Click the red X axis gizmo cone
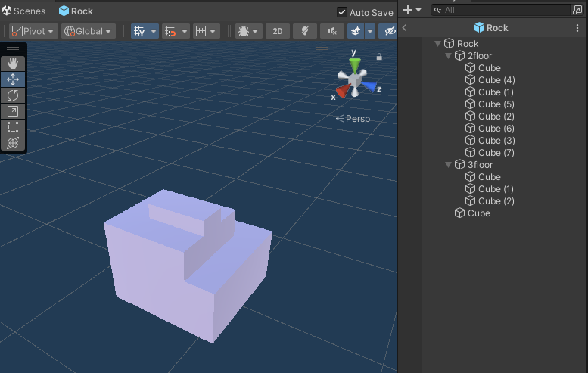 click(343, 91)
